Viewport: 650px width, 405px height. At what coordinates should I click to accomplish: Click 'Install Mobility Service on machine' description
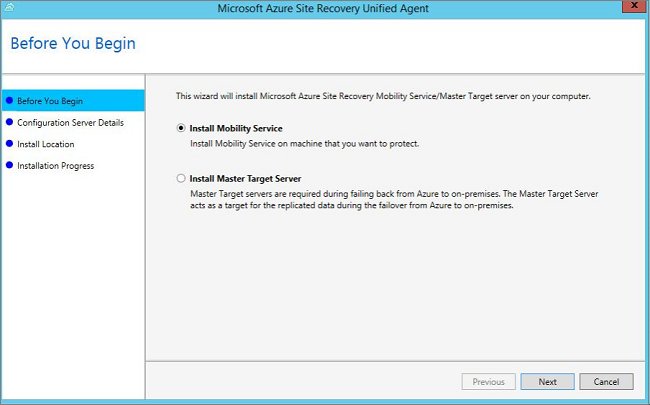pyautogui.click(x=304, y=144)
